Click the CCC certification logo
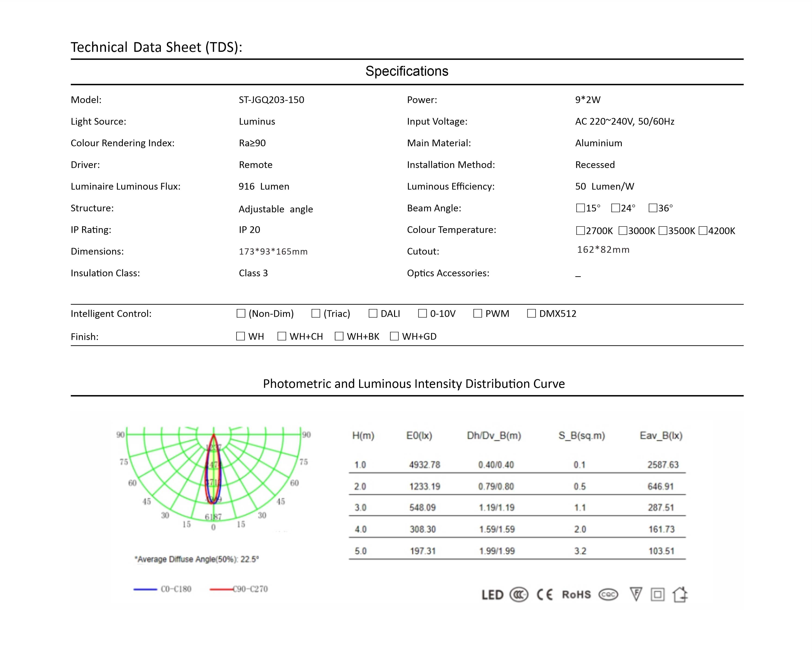 coord(519,595)
